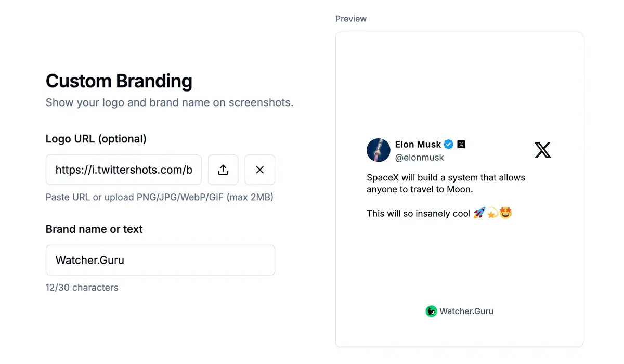Click the small X affiliation badge by name
Screen dimensions: 624x364
coord(461,145)
